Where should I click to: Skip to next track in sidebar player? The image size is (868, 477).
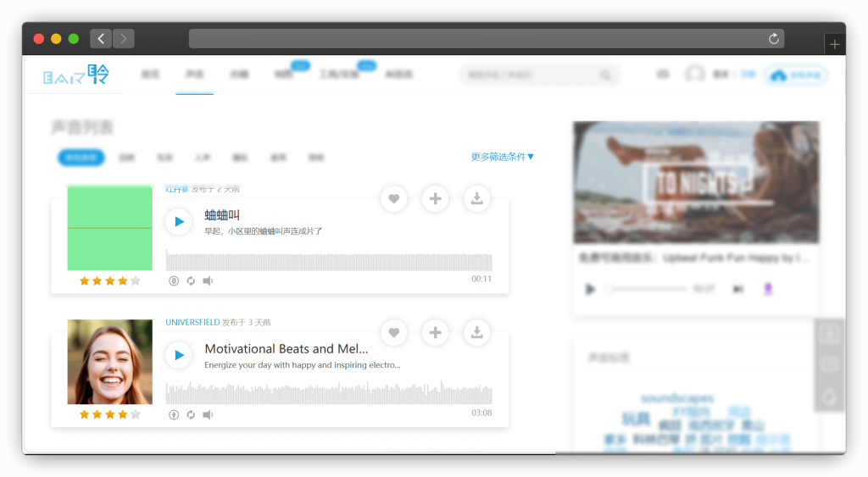tap(738, 289)
